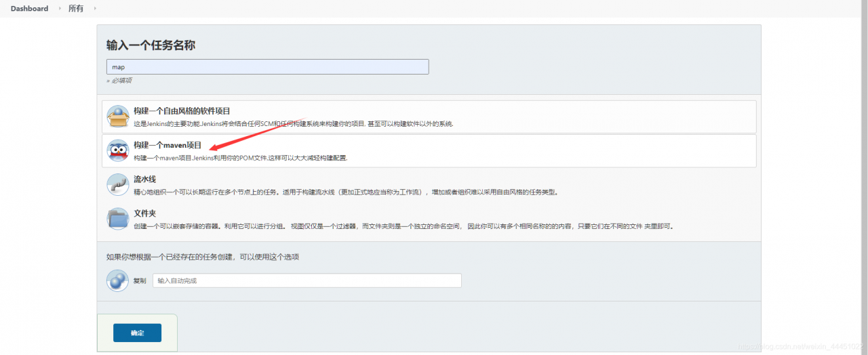Viewport: 868px width, 355px height.
Task: Open the Dashboard breadcrumb link
Action: tap(29, 9)
